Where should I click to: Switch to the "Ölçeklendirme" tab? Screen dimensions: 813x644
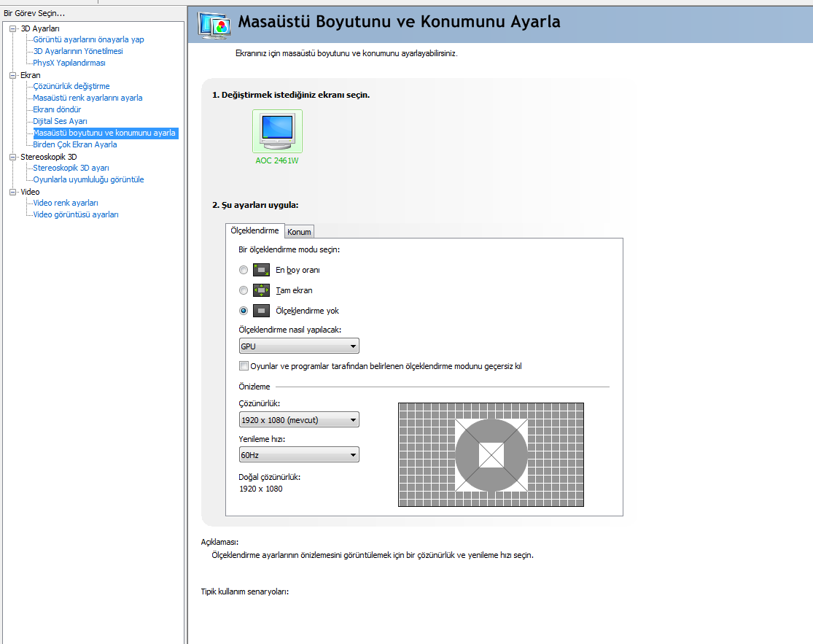254,230
